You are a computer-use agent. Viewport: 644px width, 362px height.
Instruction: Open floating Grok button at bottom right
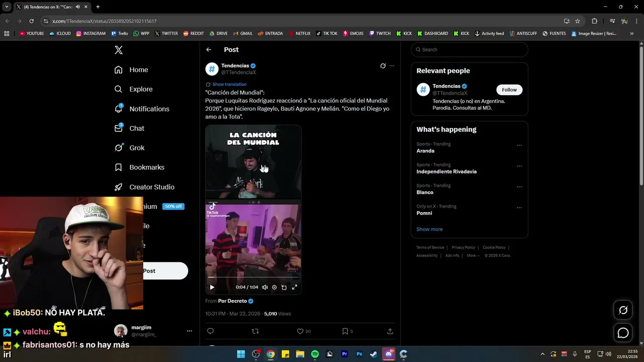coord(623,310)
